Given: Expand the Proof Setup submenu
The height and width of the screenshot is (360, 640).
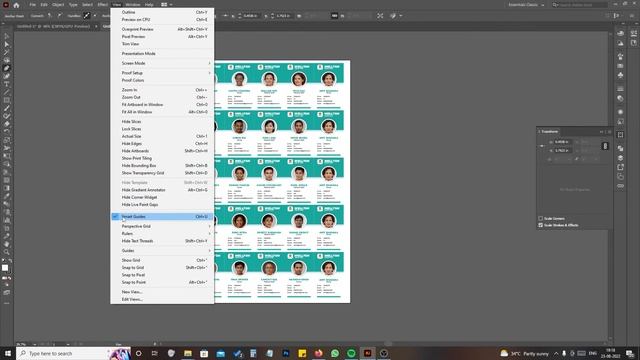Looking at the screenshot, I should coord(162,73).
